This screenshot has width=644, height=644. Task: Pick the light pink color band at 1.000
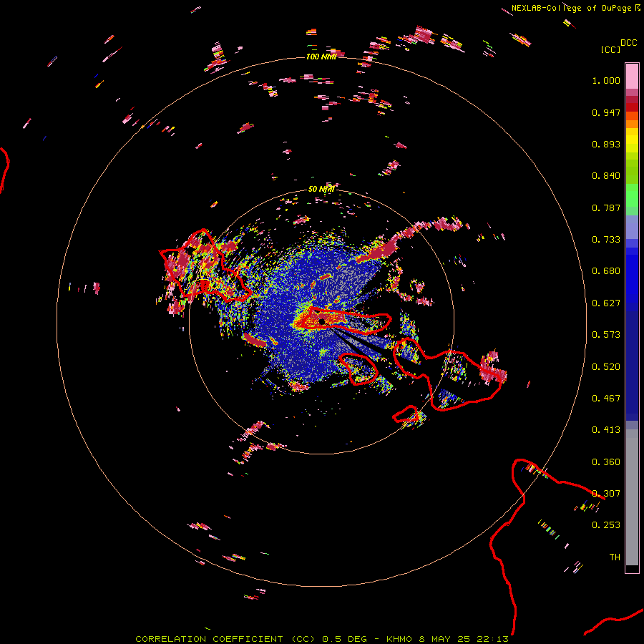pos(632,77)
